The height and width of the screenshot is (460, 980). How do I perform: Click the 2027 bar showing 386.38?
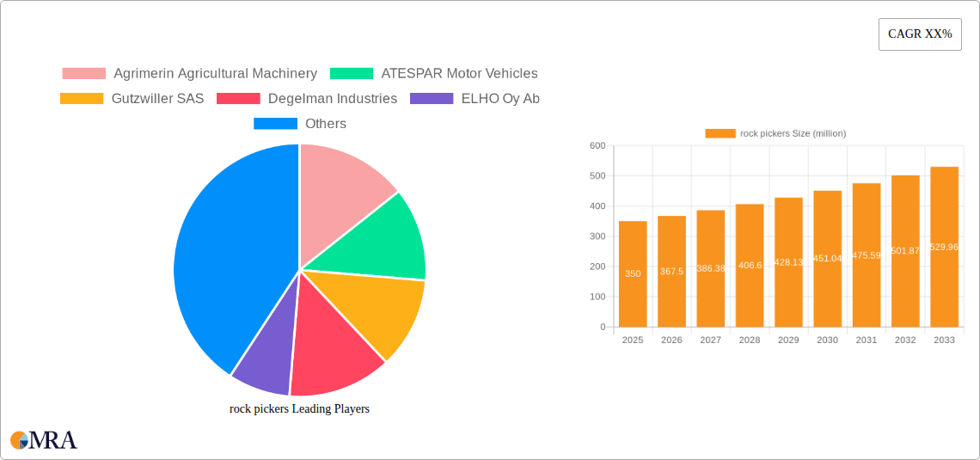711,269
